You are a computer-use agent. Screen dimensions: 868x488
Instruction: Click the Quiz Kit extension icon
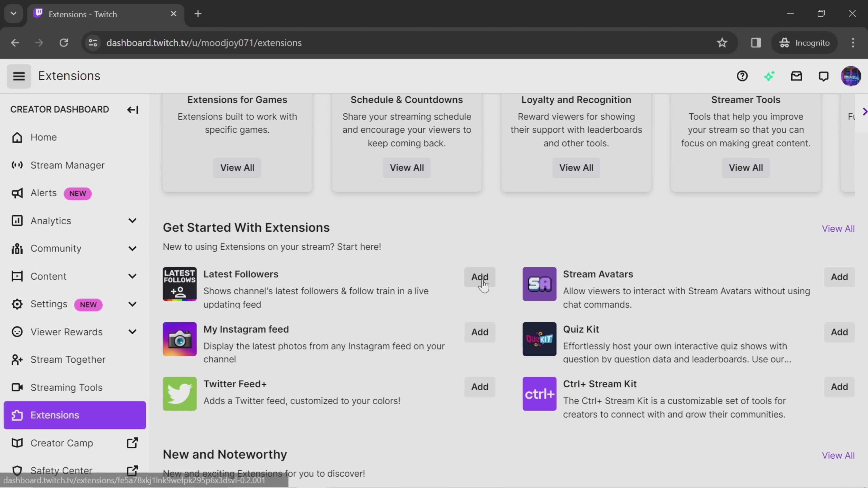click(540, 339)
